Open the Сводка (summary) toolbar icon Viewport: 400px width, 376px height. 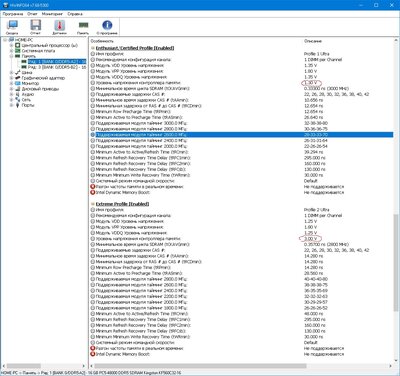tap(12, 27)
